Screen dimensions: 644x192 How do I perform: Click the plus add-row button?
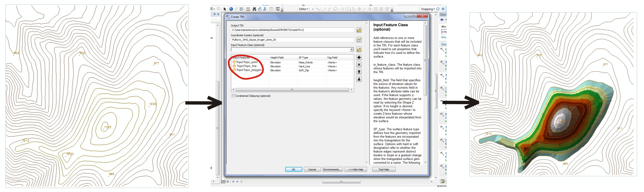(x=359, y=57)
